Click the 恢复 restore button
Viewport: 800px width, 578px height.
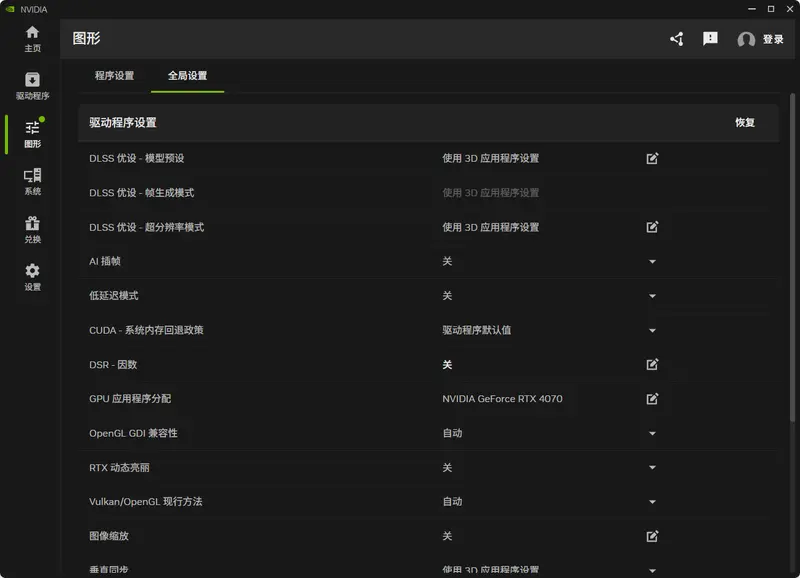(744, 122)
